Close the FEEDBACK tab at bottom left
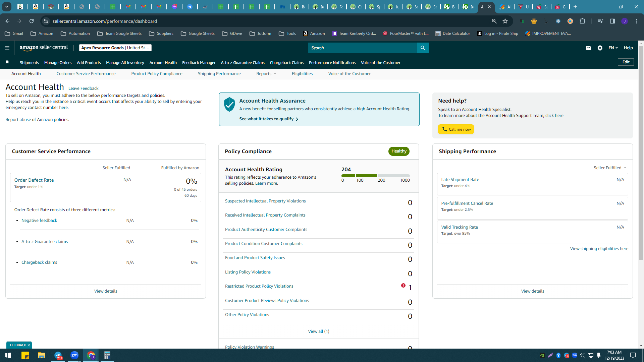Image resolution: width=644 pixels, height=362 pixels. coord(29,345)
